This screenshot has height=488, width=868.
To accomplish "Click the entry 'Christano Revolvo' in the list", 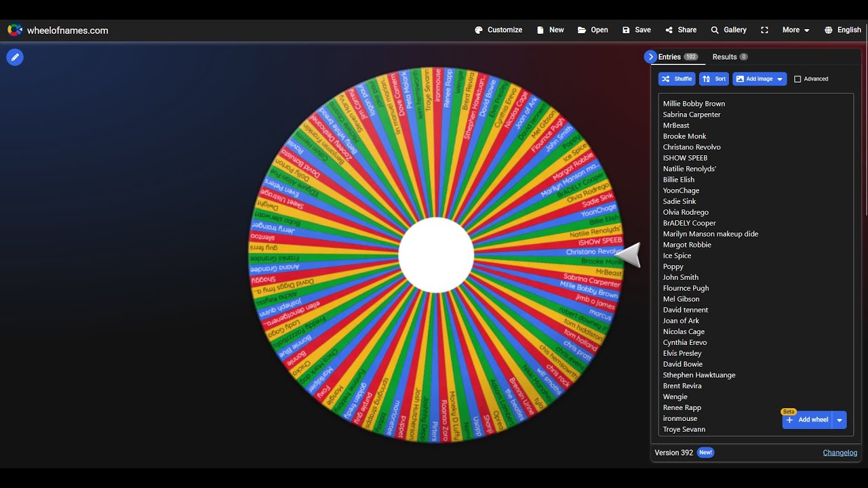I will (692, 147).
